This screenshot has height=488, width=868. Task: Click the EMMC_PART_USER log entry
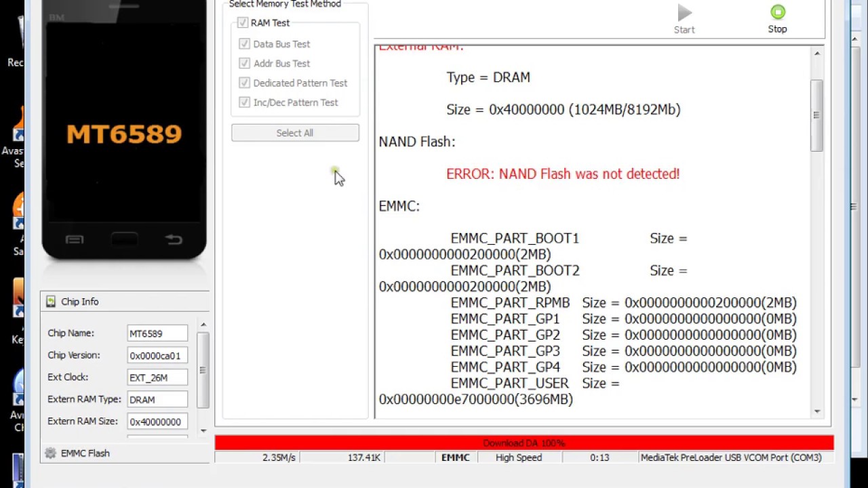(499, 392)
